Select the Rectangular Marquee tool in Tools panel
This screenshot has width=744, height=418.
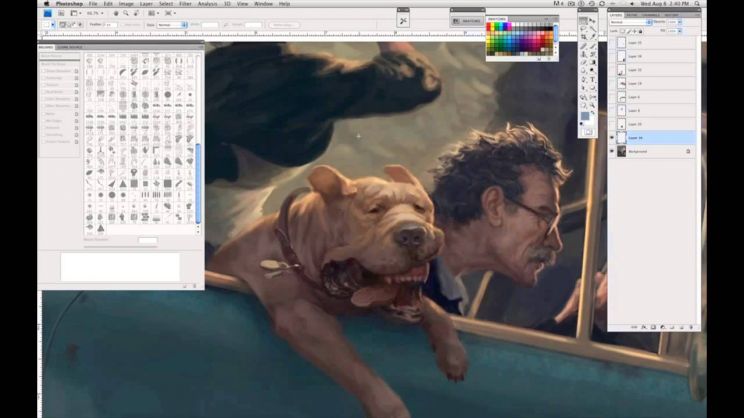click(583, 21)
